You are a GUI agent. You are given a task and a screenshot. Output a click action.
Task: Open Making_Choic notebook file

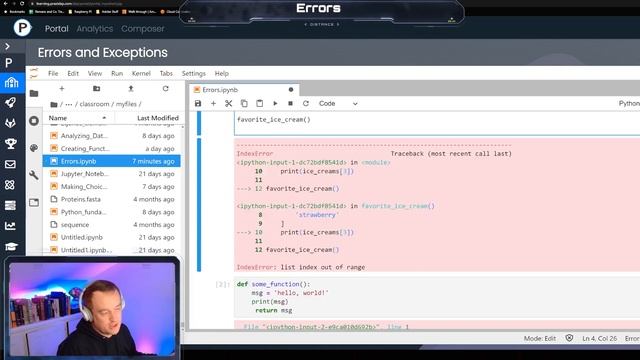(111, 187)
